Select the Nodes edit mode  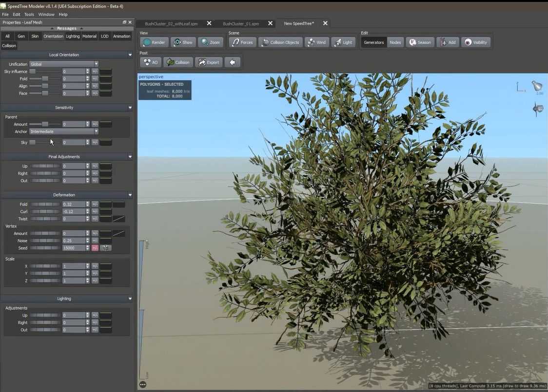(x=395, y=42)
